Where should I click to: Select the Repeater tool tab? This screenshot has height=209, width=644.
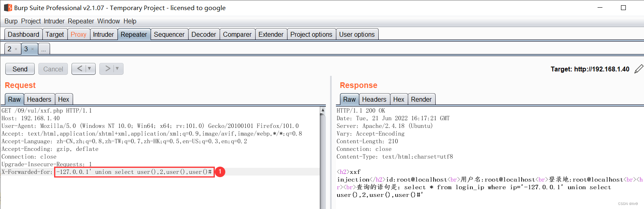coord(134,34)
